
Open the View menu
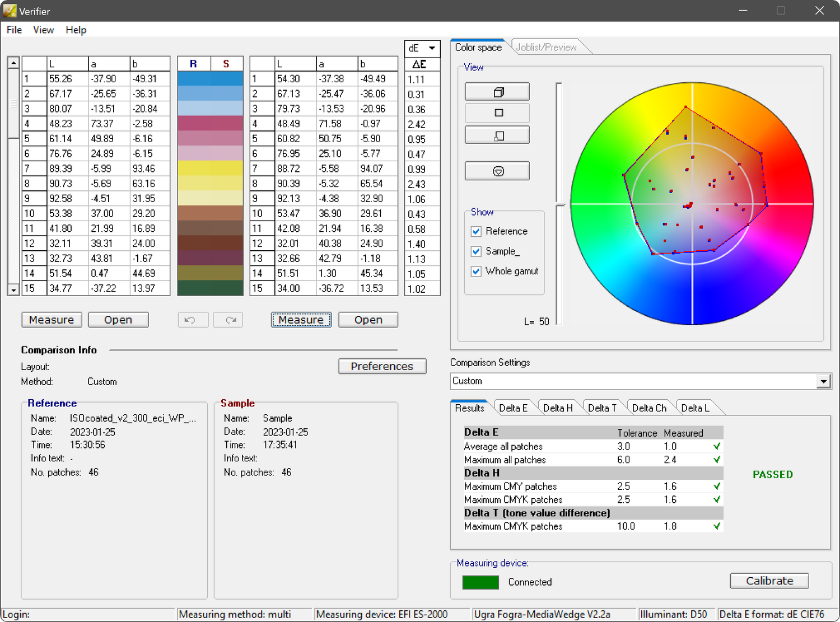tap(43, 30)
